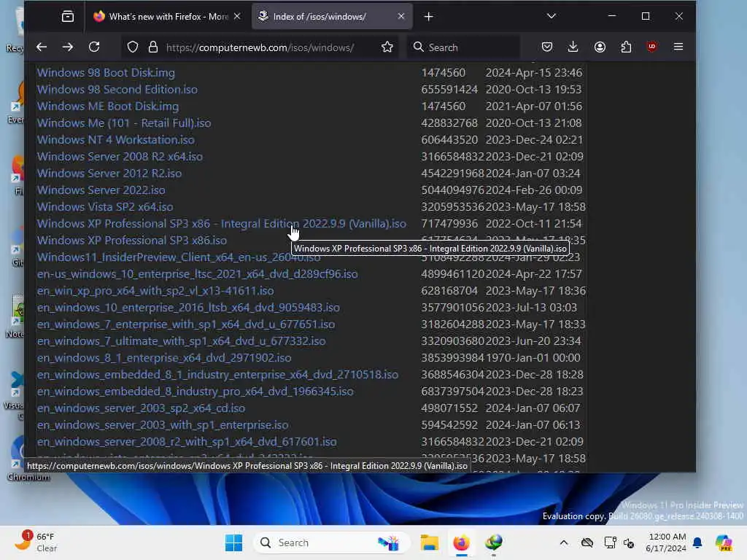The width and height of the screenshot is (747, 560).
Task: Download XP SP3 Integral Edition (Vanilla).iso
Action: click(222, 224)
